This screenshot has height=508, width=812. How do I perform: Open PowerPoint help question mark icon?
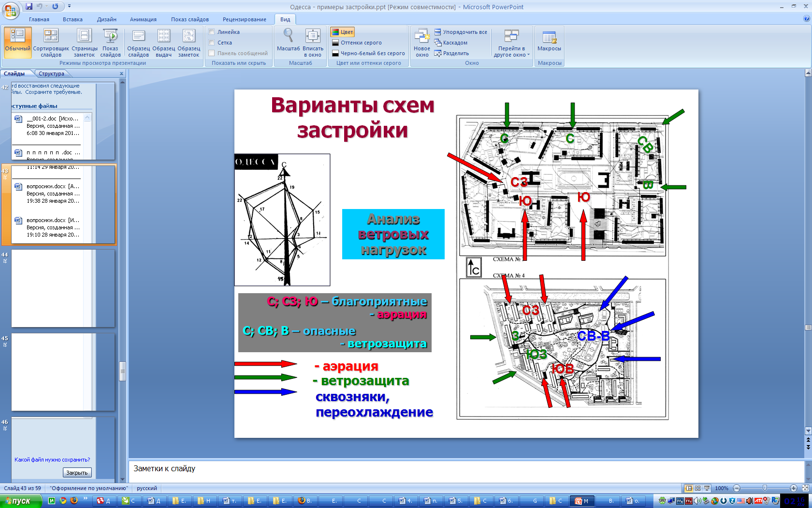806,19
